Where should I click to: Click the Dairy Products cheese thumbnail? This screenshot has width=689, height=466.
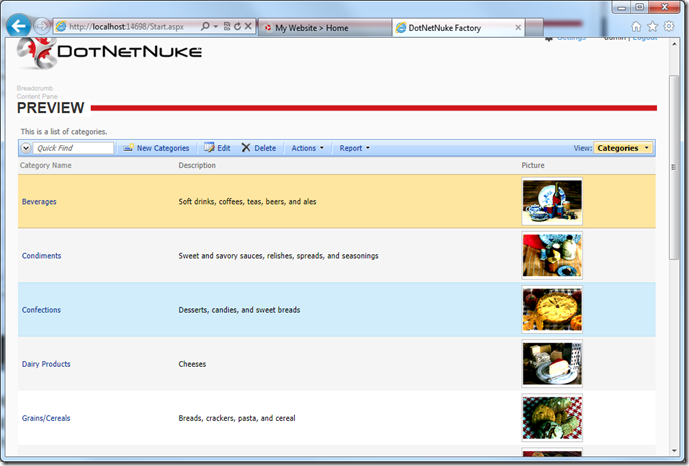[552, 364]
